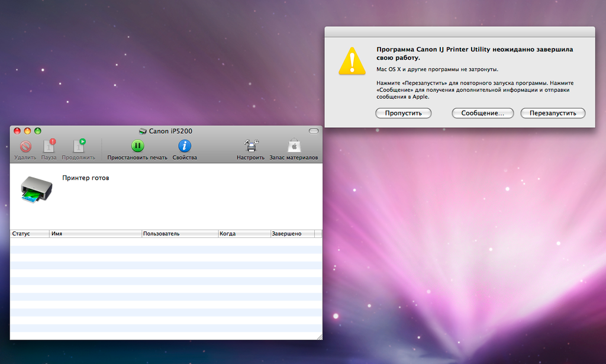Sort queue by Имя column header
606x364 pixels.
click(x=95, y=234)
